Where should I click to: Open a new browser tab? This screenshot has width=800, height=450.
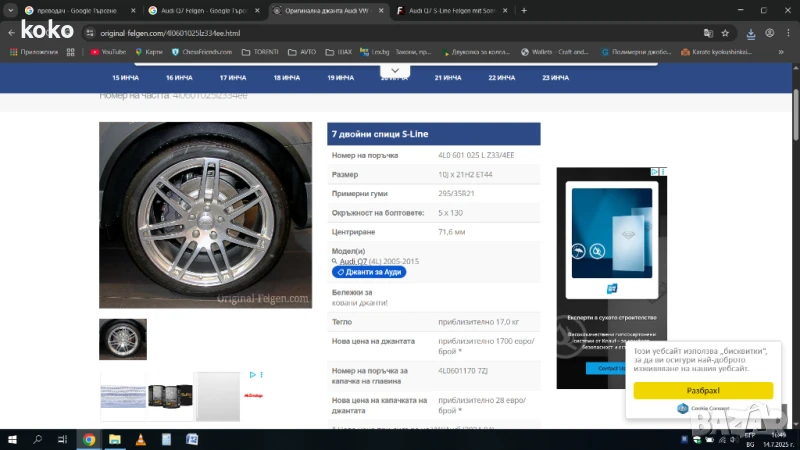pyautogui.click(x=524, y=10)
